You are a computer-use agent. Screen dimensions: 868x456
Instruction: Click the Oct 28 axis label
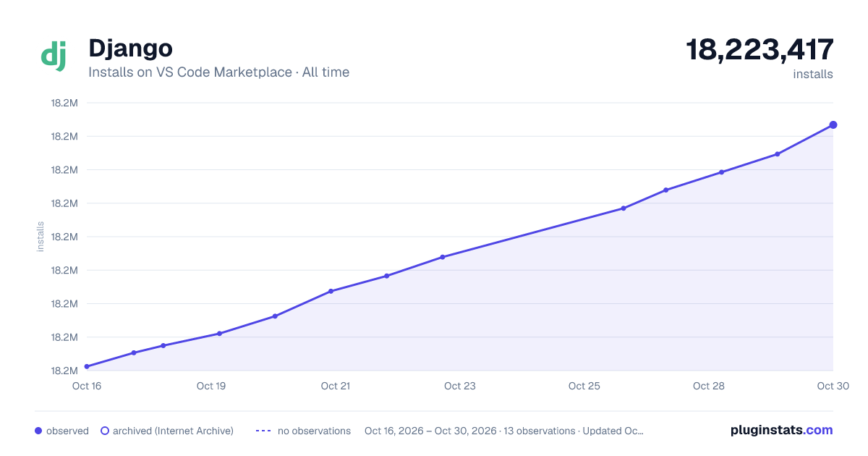[x=709, y=386]
